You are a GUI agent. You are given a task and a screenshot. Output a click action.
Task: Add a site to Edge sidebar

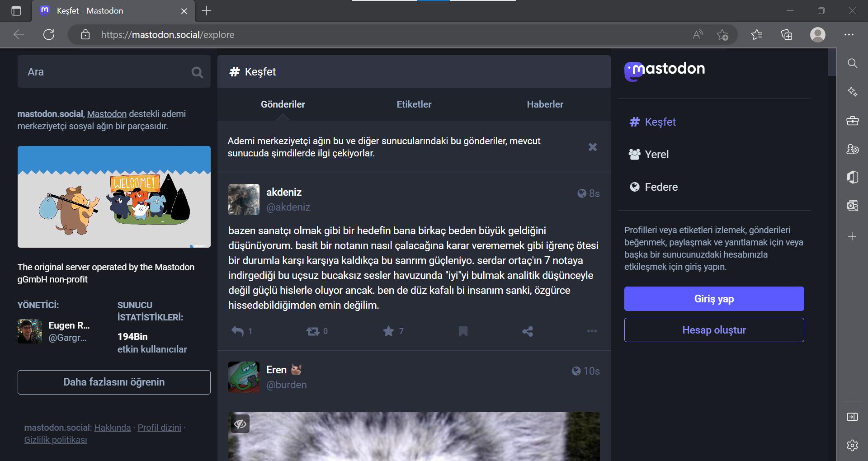coord(853,236)
